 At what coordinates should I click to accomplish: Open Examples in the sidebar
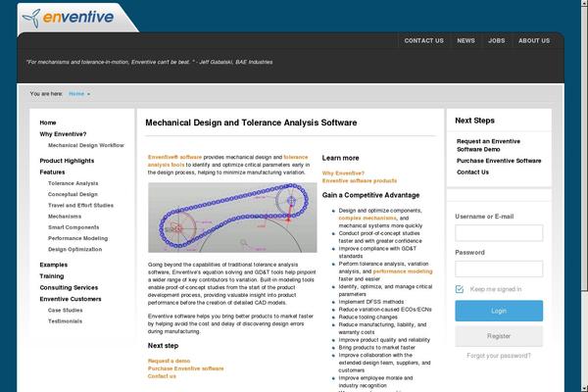point(54,265)
